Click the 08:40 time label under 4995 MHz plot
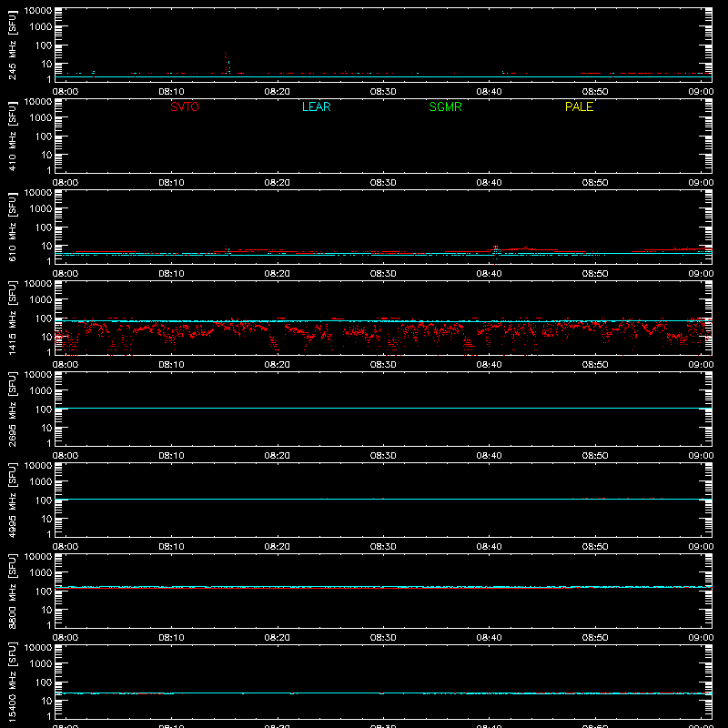Image resolution: width=728 pixels, height=728 pixels. [x=489, y=547]
